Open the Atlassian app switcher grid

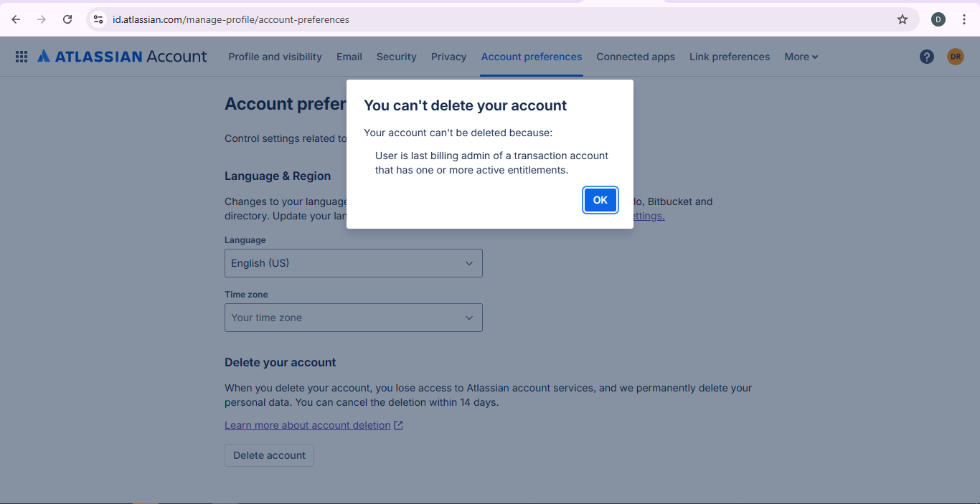pos(22,57)
